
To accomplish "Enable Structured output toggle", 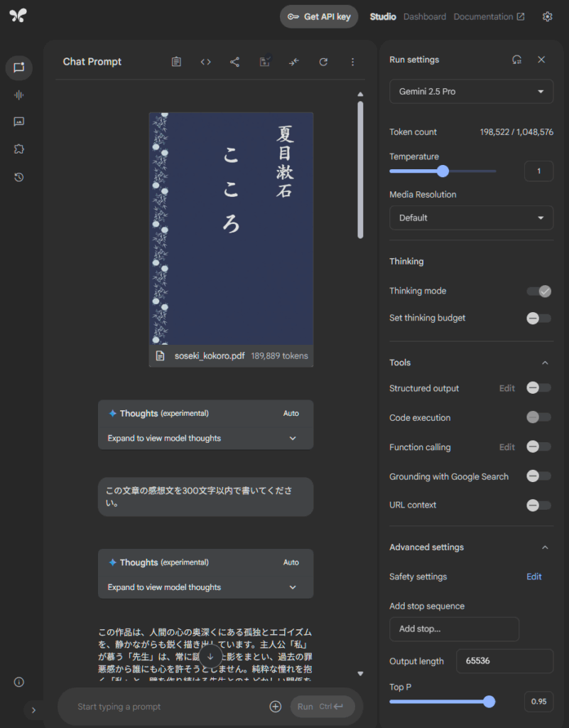I will [x=539, y=387].
